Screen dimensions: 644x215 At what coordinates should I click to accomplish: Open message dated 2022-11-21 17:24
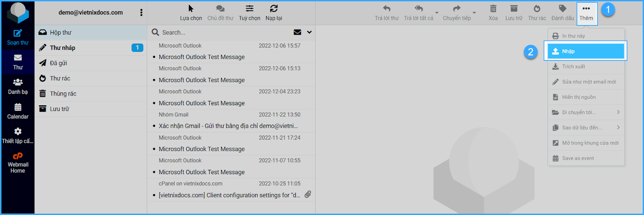pos(231,144)
